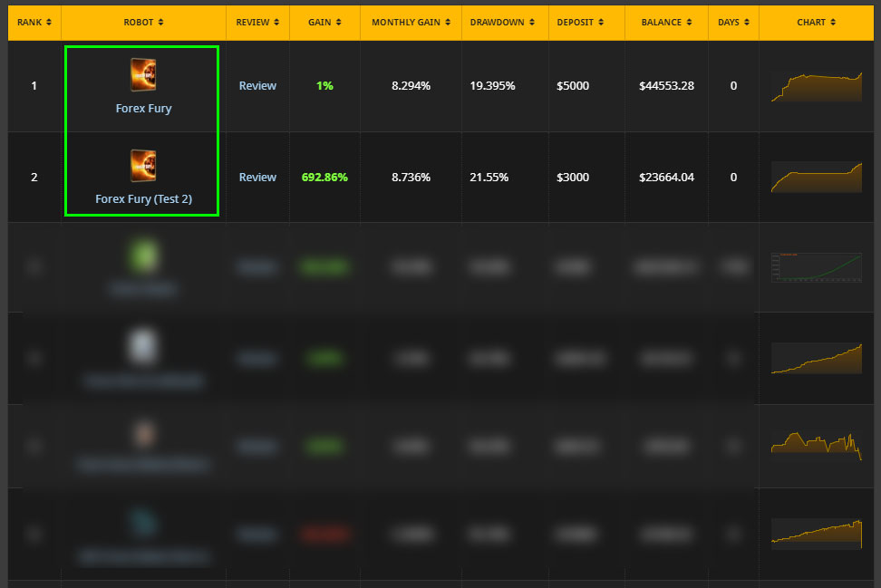Click the Forex Fury (Test 2) box icon
Image resolution: width=881 pixels, height=588 pixels.
pyautogui.click(x=143, y=167)
